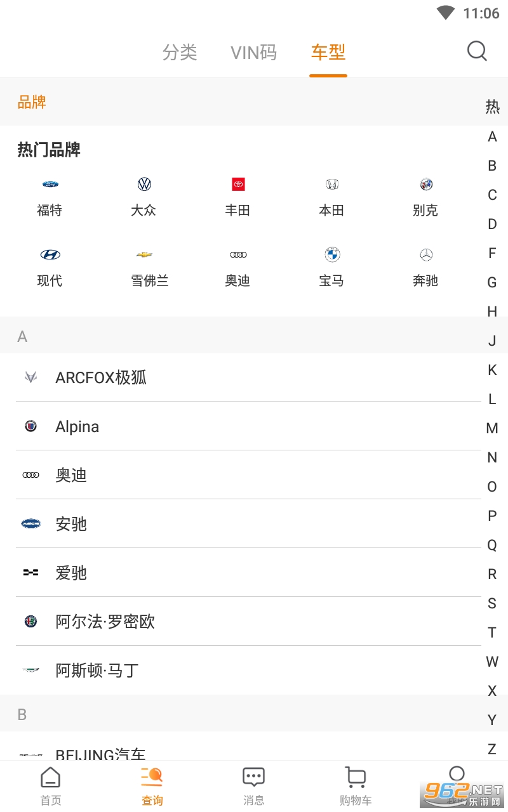This screenshot has height=812, width=508.
Task: Jump to letter M in index
Action: tap(492, 428)
